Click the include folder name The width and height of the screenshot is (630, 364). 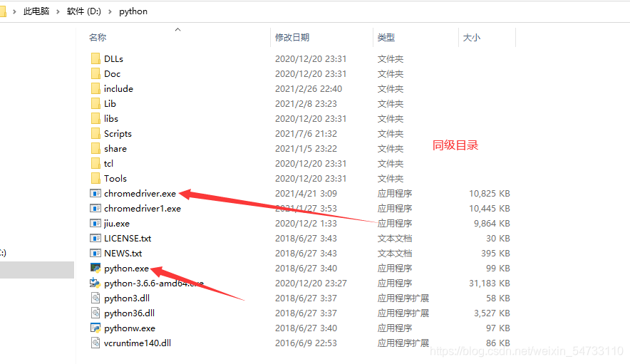[118, 88]
